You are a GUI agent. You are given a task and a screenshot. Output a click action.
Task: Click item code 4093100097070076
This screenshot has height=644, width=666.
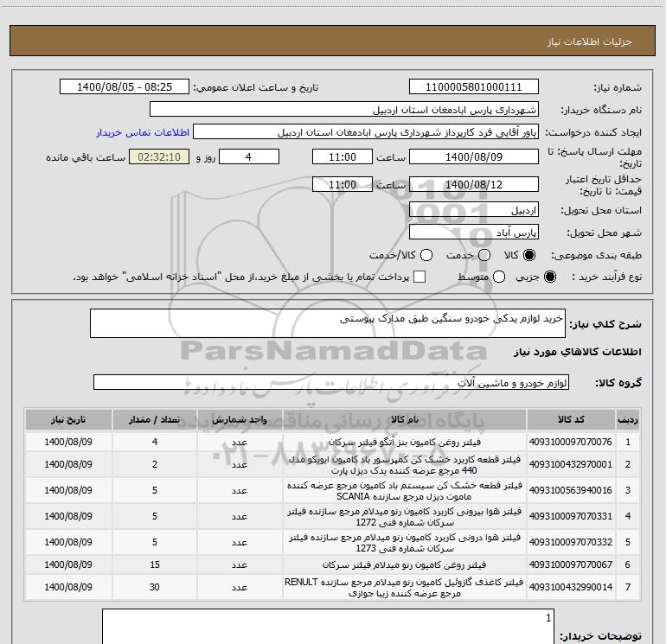(x=571, y=442)
